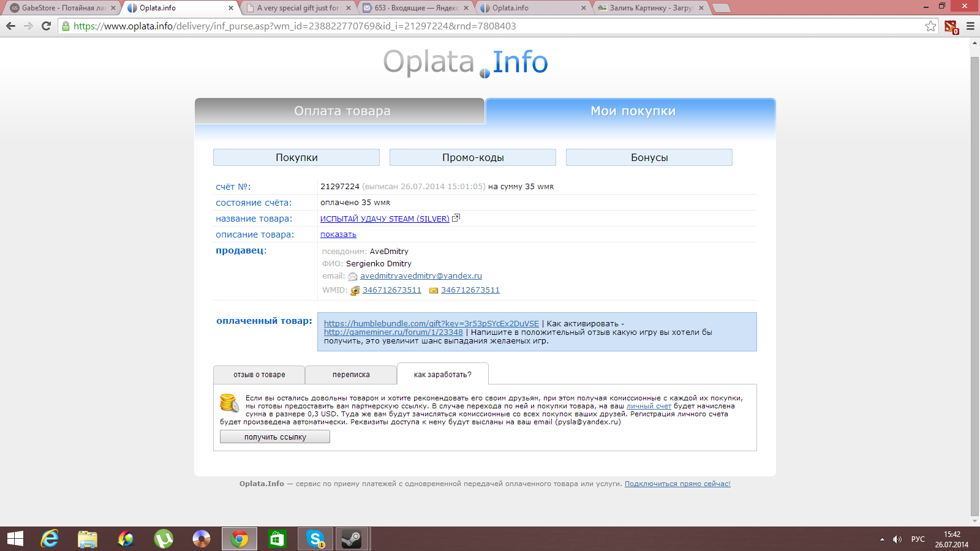
Task: Show hidden system tray icons
Action: coord(882,539)
